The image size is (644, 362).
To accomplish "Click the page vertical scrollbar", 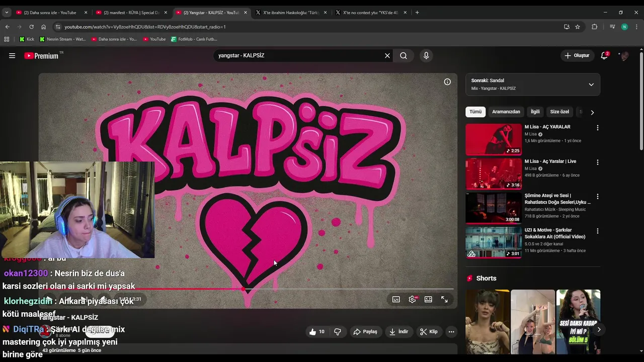I will click(x=641, y=101).
